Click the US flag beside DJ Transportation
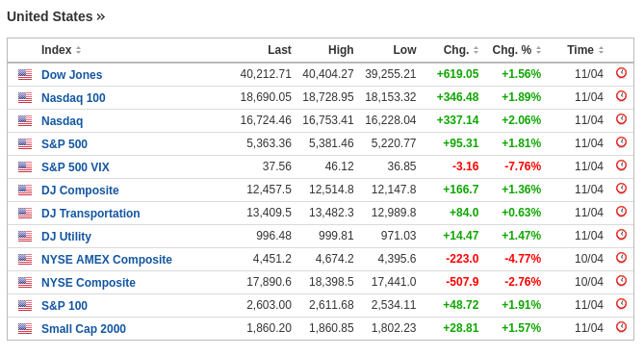Image resolution: width=644 pixels, height=356 pixels. pyautogui.click(x=25, y=213)
